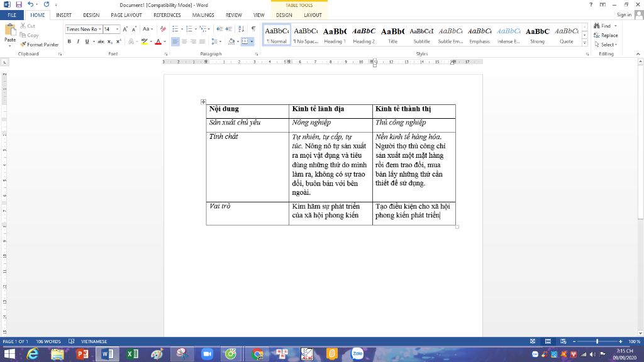The width and height of the screenshot is (644, 362).
Task: Open the font size dropdown
Action: 117,29
